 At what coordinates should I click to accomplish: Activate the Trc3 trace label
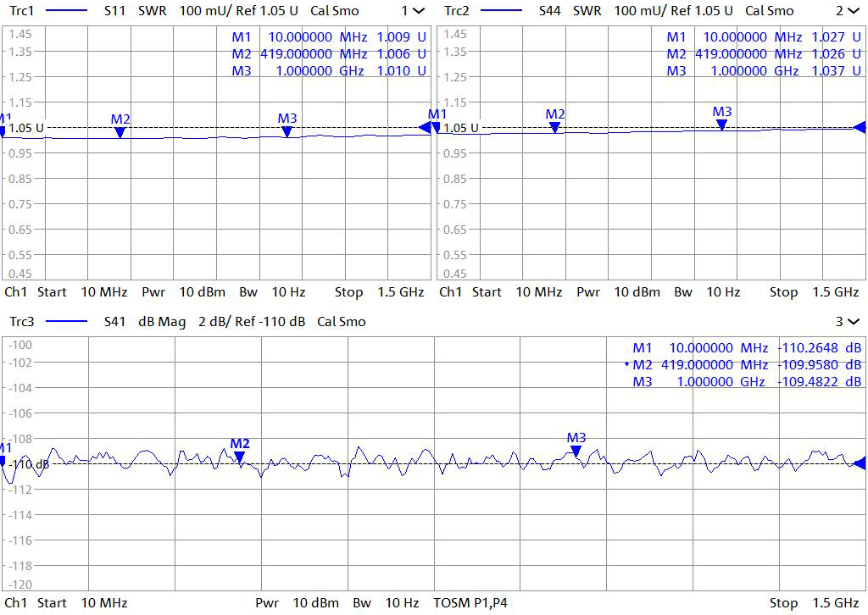[x=21, y=322]
